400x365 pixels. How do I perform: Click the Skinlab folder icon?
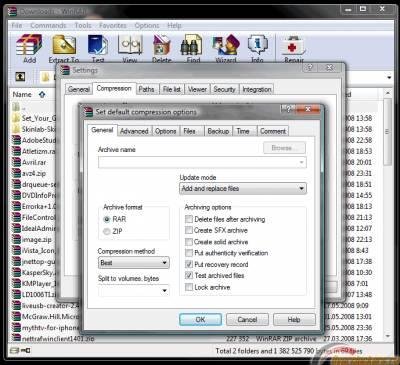(16, 129)
